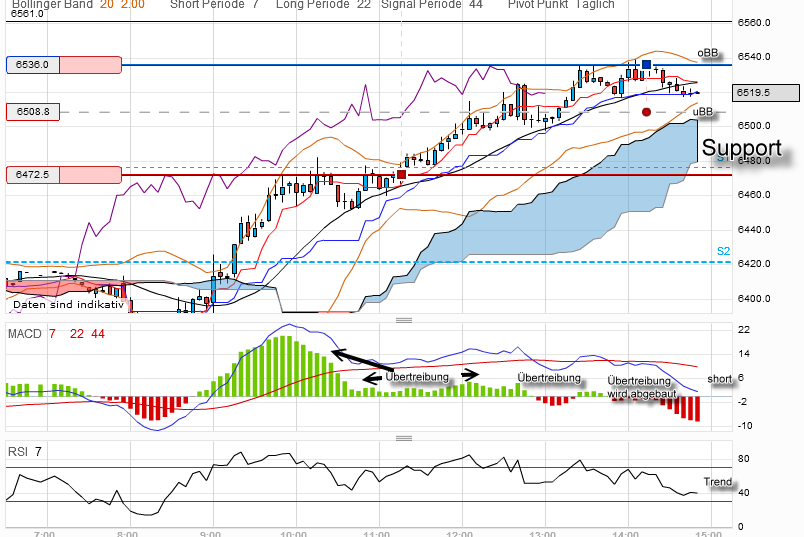Select the 6508.8 price level label
Screen dimensions: 804x537
coord(33,112)
